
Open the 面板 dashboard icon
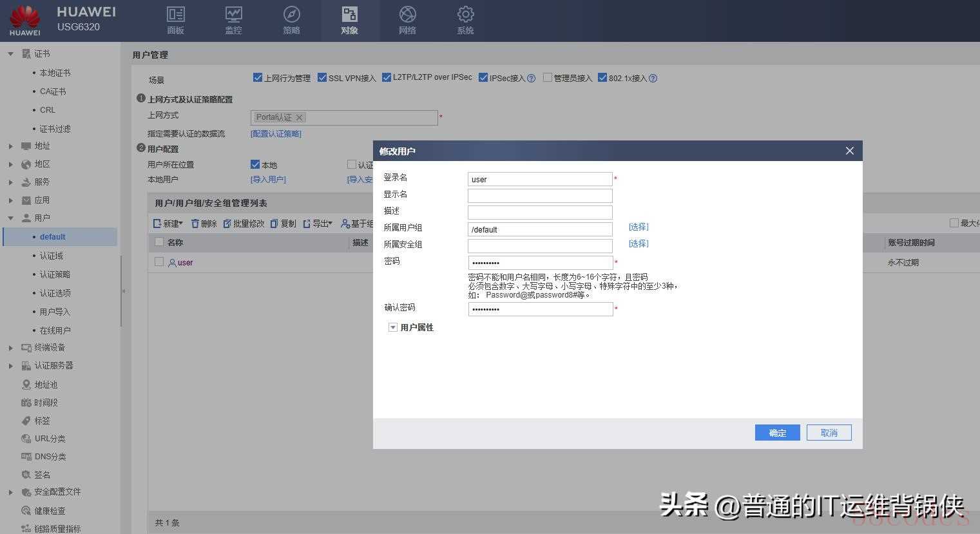click(x=175, y=15)
